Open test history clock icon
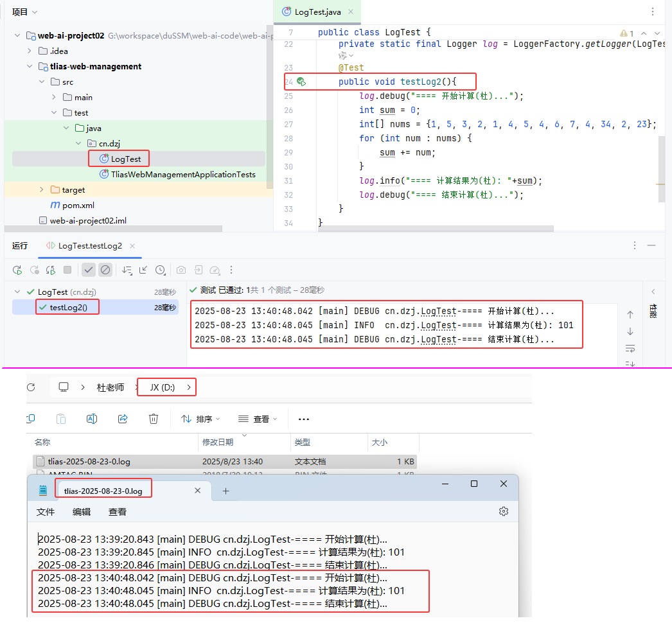The image size is (672, 623). (160, 270)
